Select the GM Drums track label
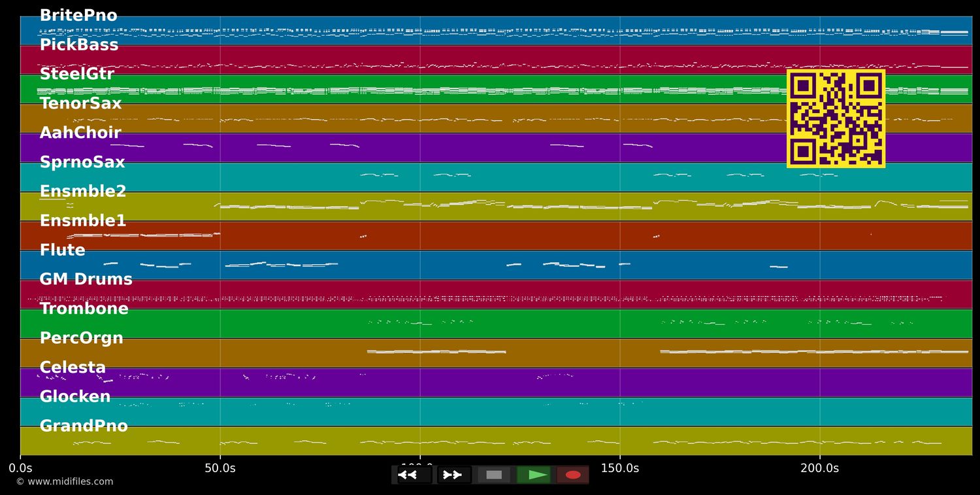The image size is (980, 495). click(86, 279)
